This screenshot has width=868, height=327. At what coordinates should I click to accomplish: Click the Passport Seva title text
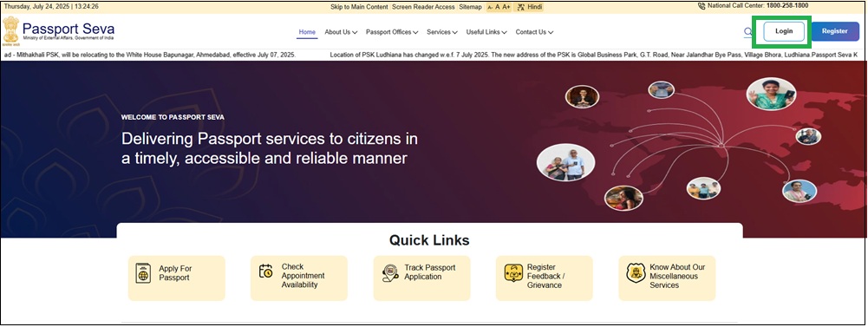69,29
